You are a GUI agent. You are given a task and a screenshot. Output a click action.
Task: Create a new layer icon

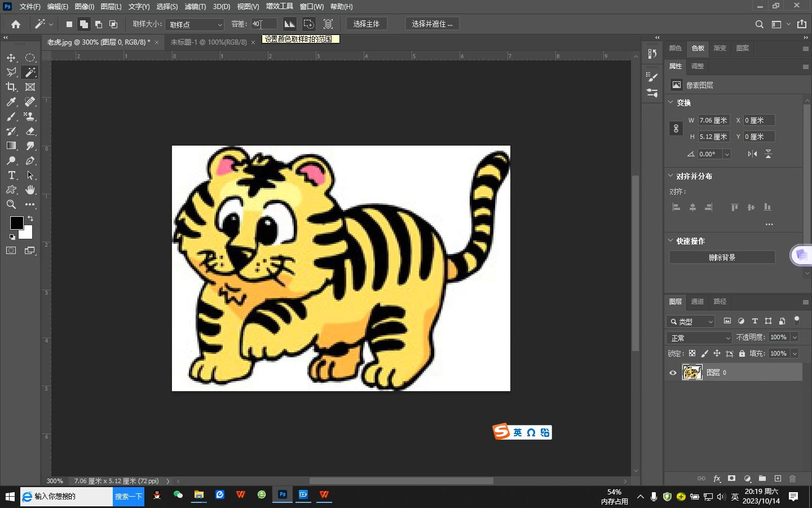coord(778,478)
